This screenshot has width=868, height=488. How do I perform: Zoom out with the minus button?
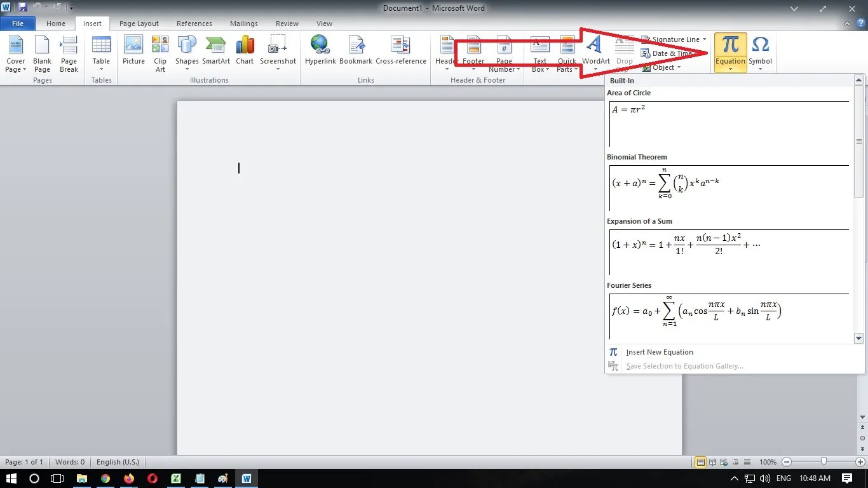pos(787,462)
